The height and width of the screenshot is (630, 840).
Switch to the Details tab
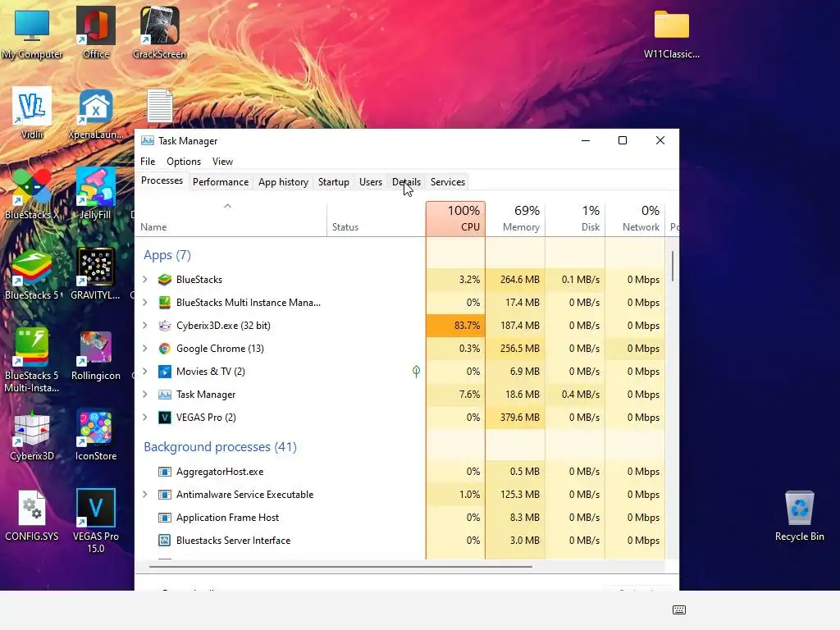click(407, 182)
